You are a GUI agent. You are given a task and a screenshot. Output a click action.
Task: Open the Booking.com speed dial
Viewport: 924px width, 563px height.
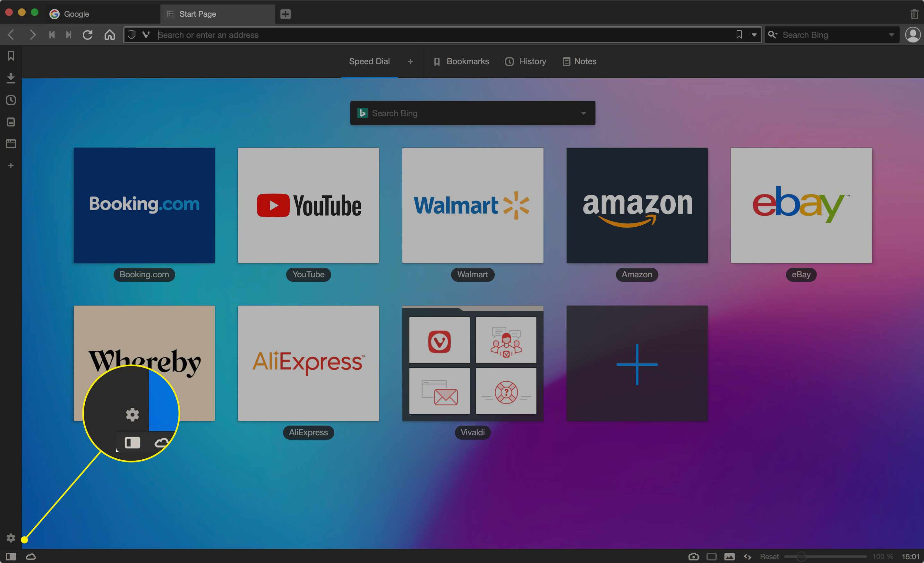(144, 205)
